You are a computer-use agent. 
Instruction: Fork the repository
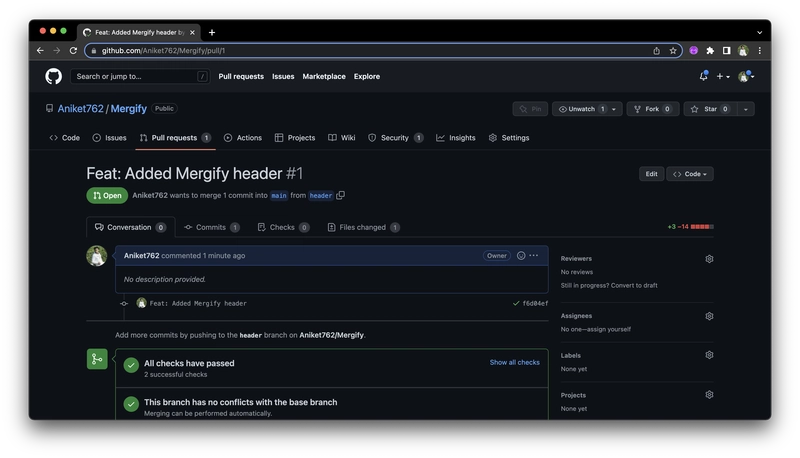(653, 109)
